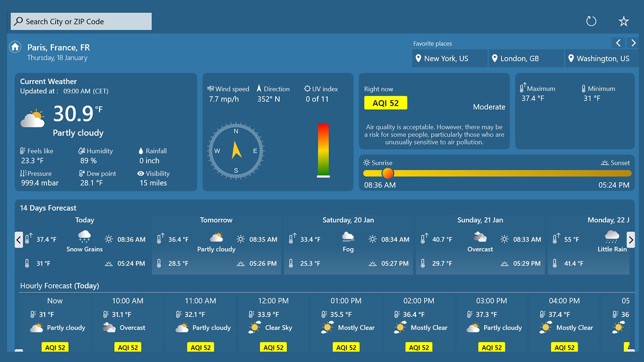
Task: Click the Overcast icon for 10:00 AM
Action: point(109,327)
